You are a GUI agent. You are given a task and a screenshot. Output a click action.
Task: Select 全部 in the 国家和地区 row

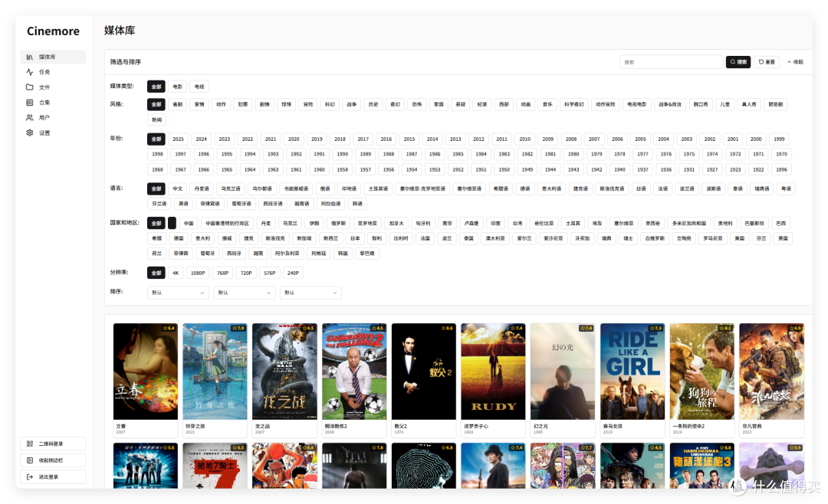(156, 223)
